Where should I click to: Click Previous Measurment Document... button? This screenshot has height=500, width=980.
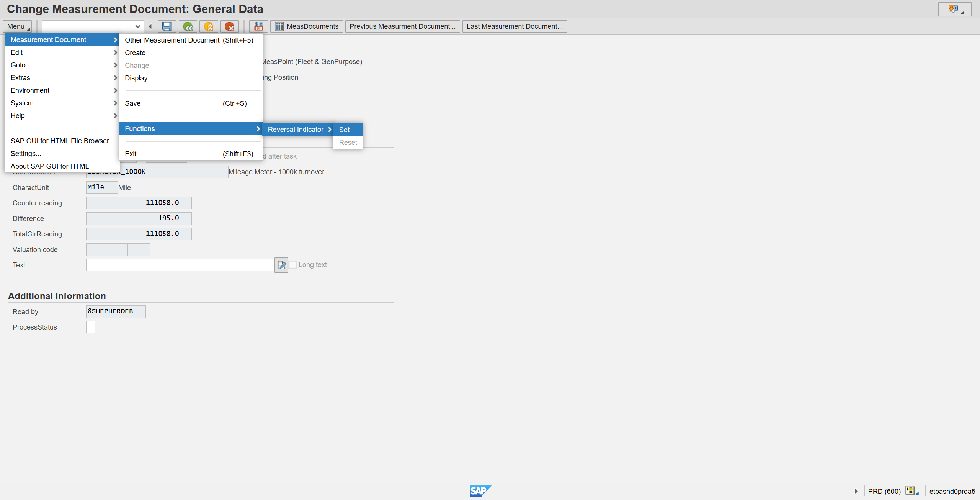click(x=402, y=26)
